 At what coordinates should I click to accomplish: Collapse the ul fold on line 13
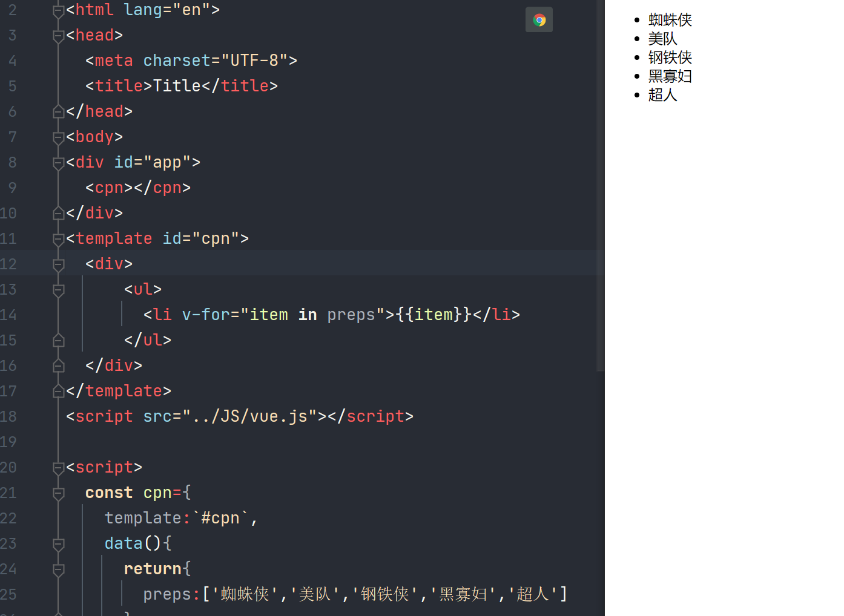pyautogui.click(x=59, y=290)
